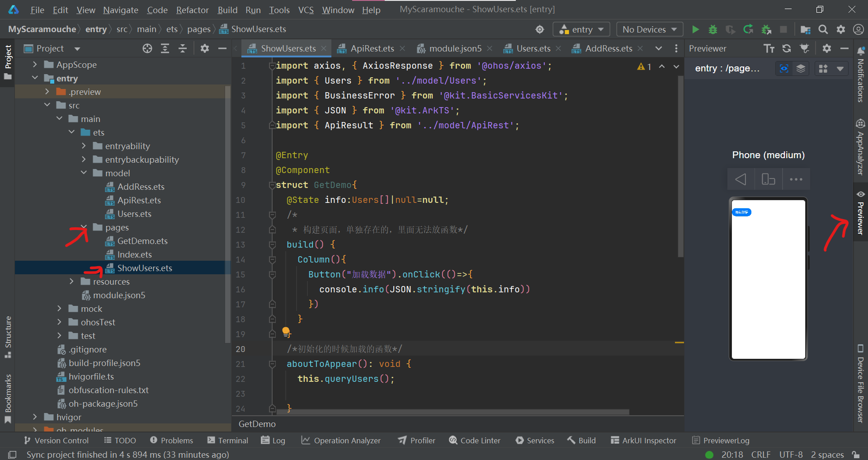Screen dimensions: 868x460
Task: Toggle layered view icon in Previewer
Action: click(x=801, y=68)
